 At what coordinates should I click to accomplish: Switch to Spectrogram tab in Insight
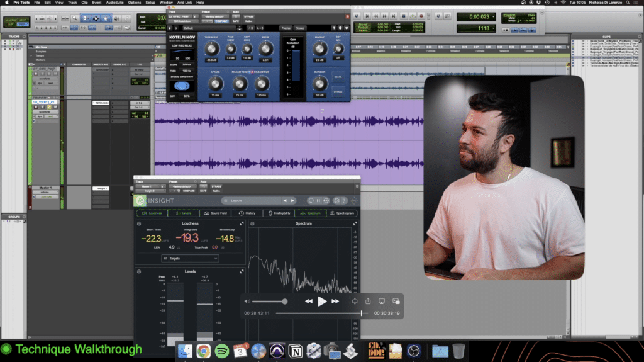pos(341,213)
